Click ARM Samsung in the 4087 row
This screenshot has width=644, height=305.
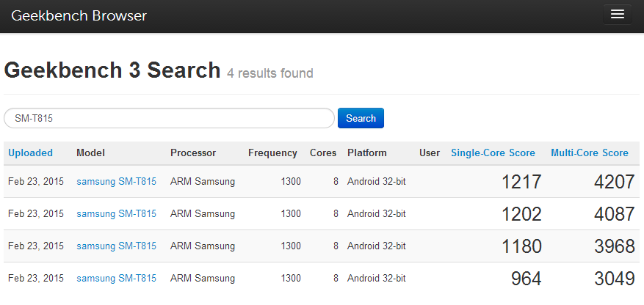(x=203, y=213)
